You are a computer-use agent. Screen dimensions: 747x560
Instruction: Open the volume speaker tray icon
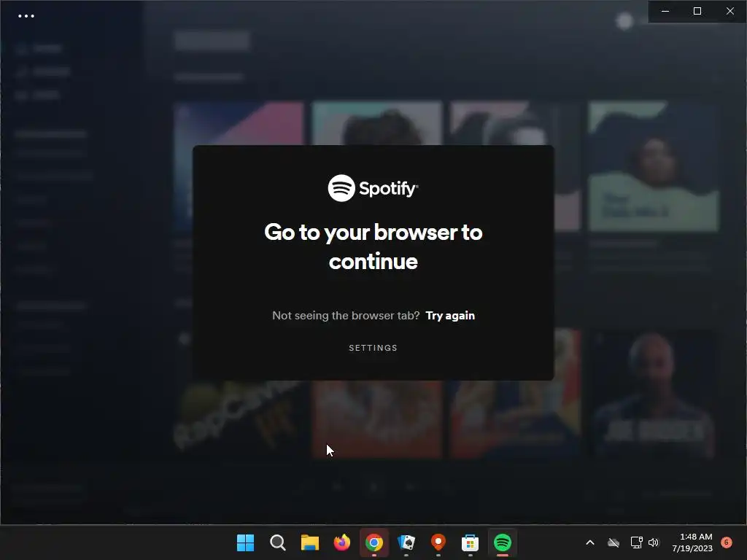[x=654, y=542]
